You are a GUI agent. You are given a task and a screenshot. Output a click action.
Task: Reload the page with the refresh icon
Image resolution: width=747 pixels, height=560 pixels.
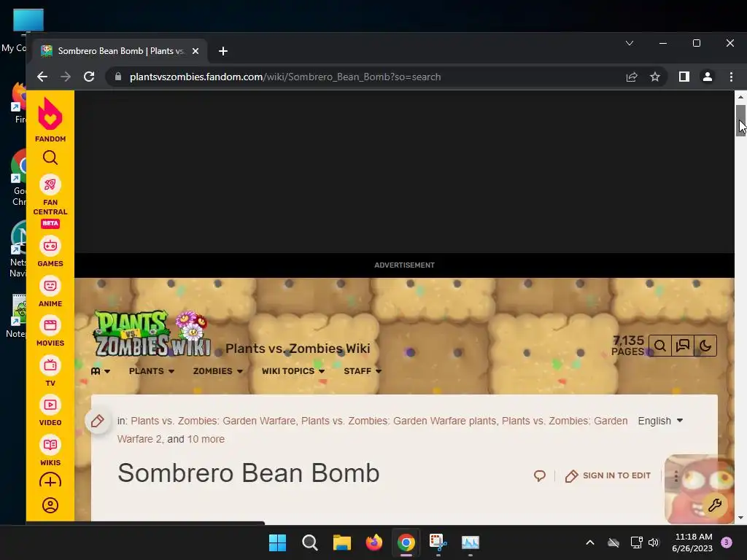click(x=89, y=77)
